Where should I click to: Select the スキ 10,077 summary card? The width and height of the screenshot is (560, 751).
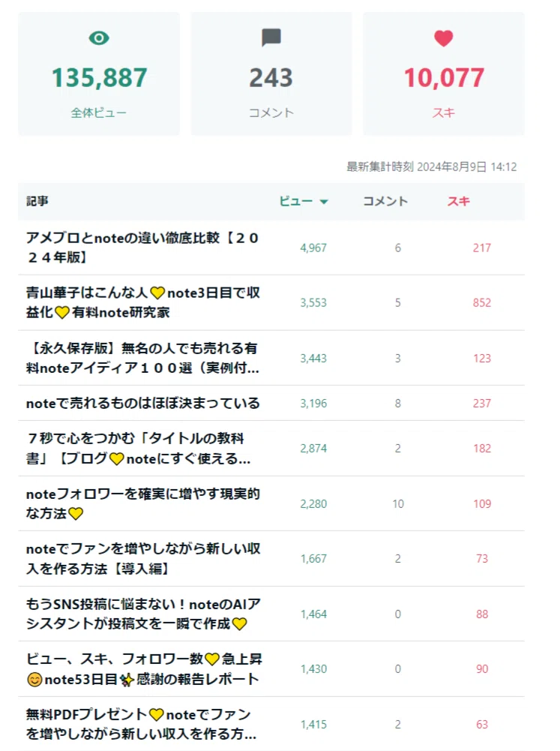(x=444, y=74)
